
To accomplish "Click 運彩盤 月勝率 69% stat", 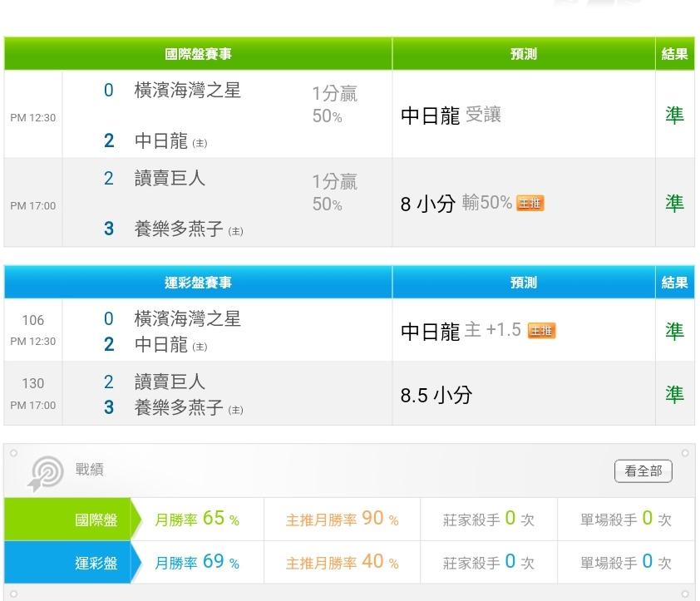I will click(197, 562).
